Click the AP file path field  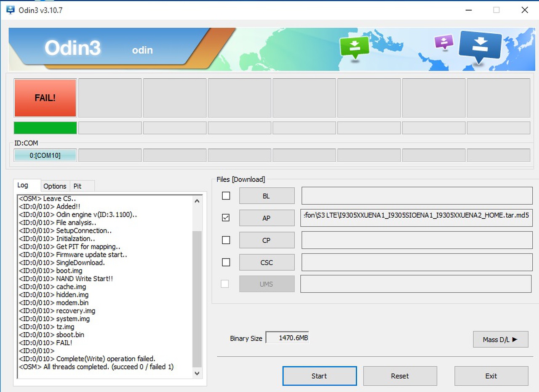tap(416, 218)
